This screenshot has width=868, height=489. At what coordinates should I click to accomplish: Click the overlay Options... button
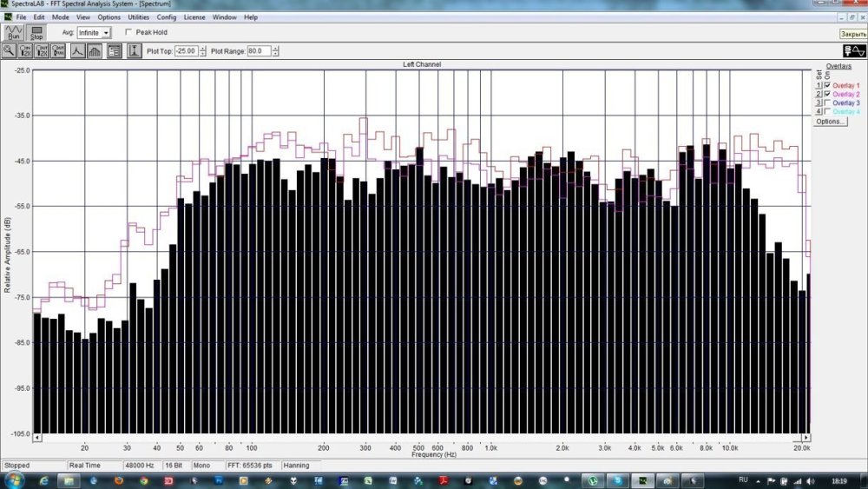[829, 122]
